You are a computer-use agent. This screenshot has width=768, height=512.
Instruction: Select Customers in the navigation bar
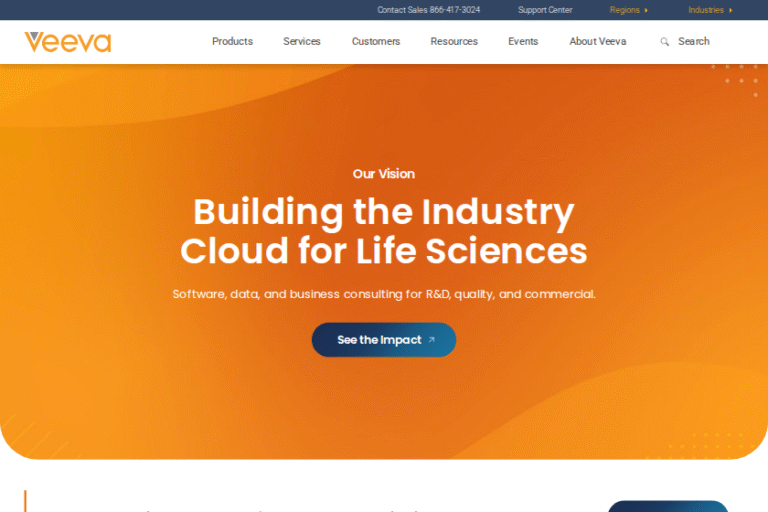pos(376,41)
